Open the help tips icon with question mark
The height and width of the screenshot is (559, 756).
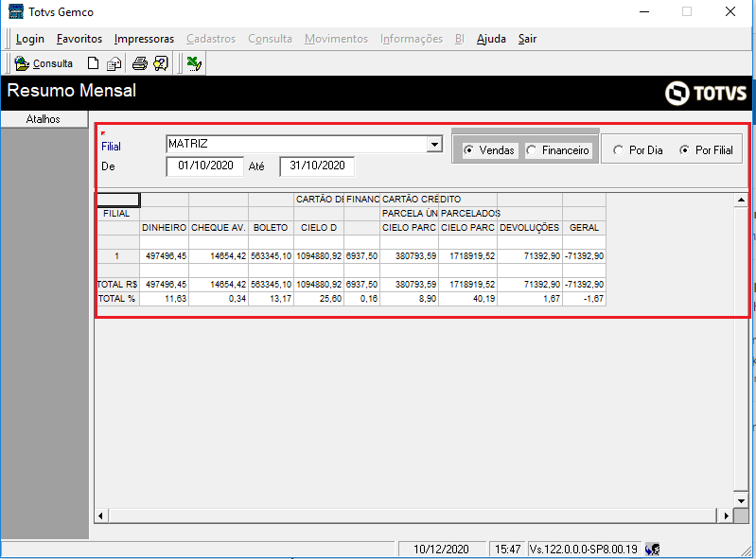coord(161,63)
